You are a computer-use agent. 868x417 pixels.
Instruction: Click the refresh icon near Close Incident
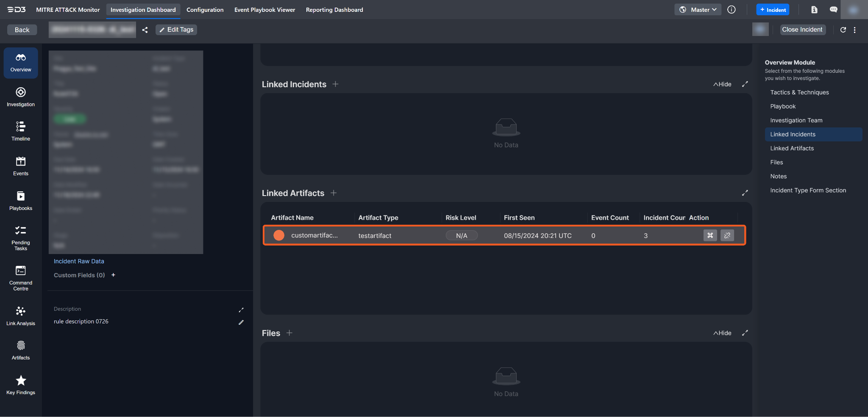click(843, 30)
